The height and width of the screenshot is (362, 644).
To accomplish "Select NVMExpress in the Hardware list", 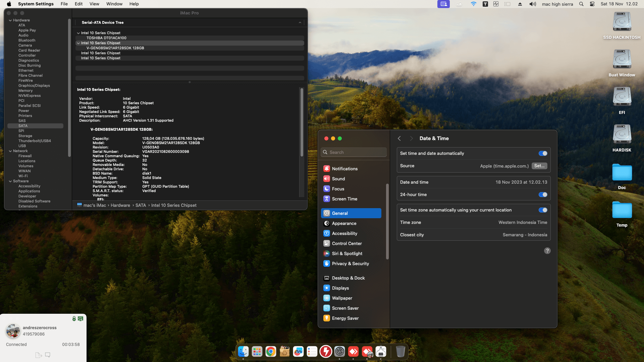I will pos(30,96).
